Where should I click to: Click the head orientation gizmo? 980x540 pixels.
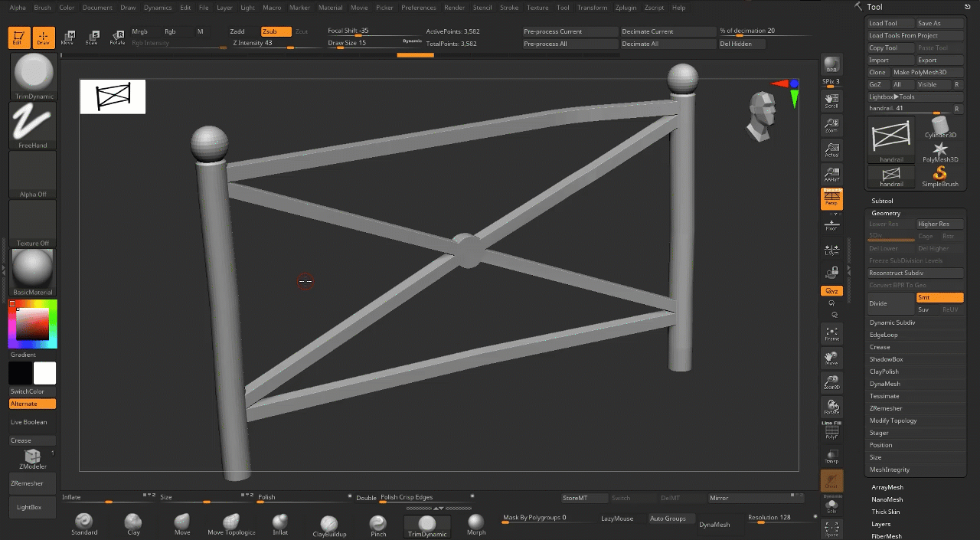[x=763, y=116]
